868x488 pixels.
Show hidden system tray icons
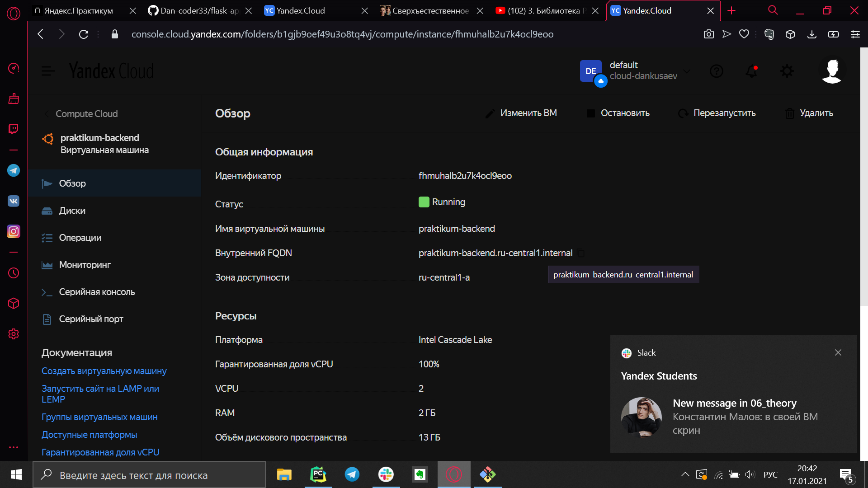point(685,474)
